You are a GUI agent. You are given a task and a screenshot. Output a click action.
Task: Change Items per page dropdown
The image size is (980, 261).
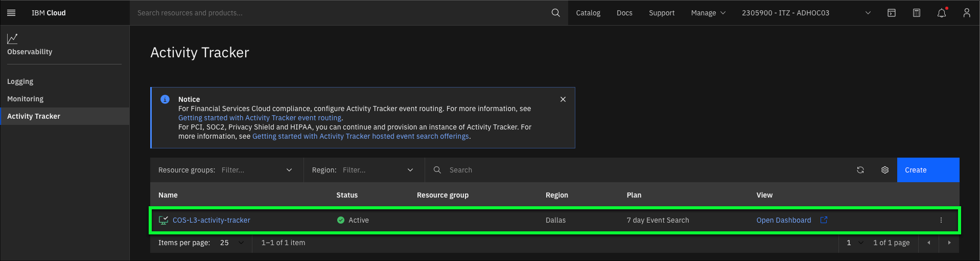click(232, 243)
